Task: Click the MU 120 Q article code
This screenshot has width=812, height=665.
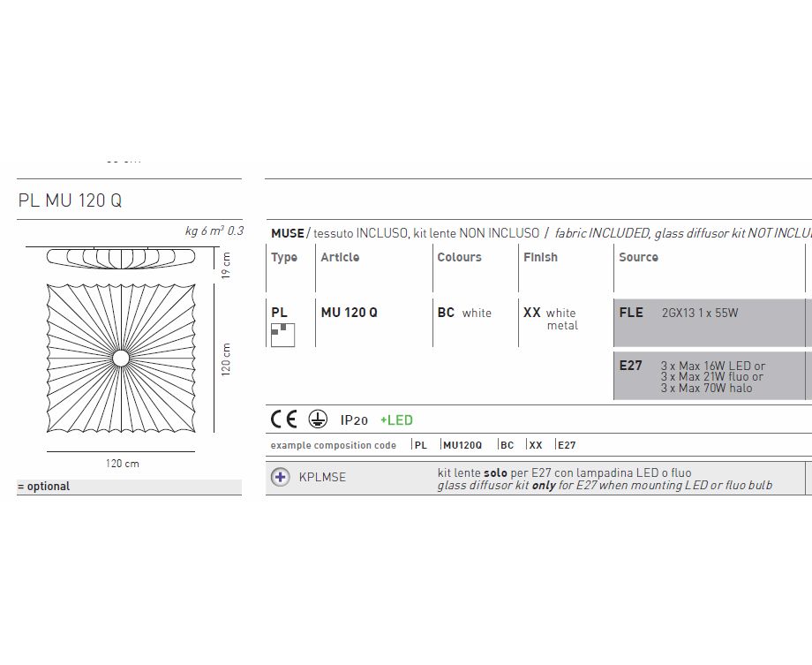Action: point(349,313)
